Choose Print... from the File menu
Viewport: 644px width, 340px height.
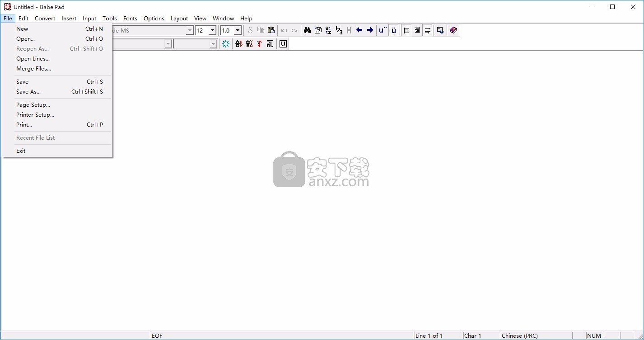tap(57, 125)
